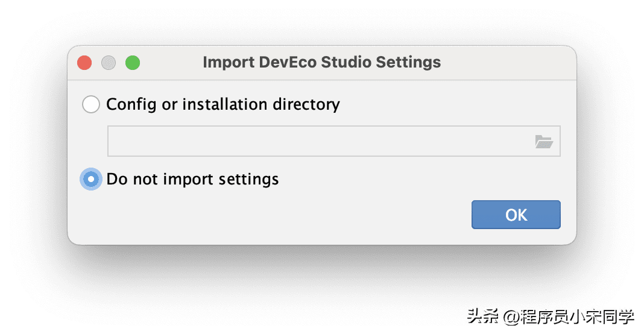Click the "Config or installation directory" label
This screenshot has width=644, height=334.
[223, 104]
